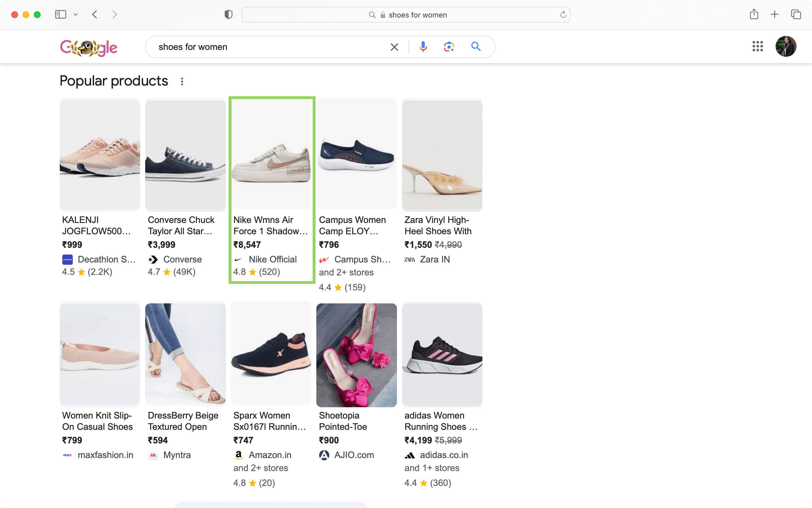This screenshot has width=812, height=508.
Task: Click the AJIO.com store label
Action: point(354,455)
